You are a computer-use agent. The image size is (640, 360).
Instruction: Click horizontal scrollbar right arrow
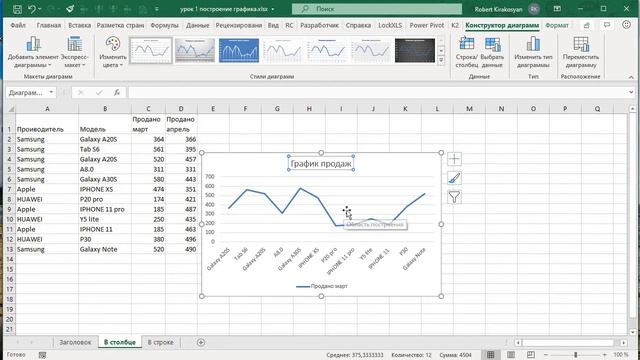(624, 342)
